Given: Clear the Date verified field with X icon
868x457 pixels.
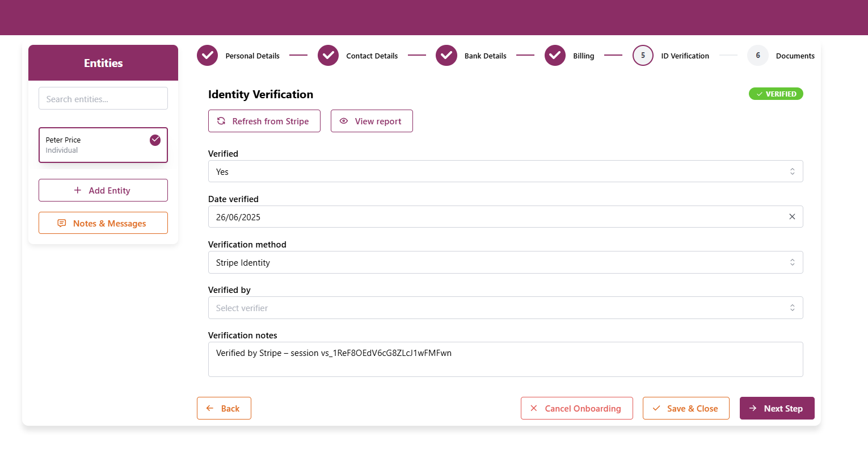Looking at the screenshot, I should [x=792, y=217].
